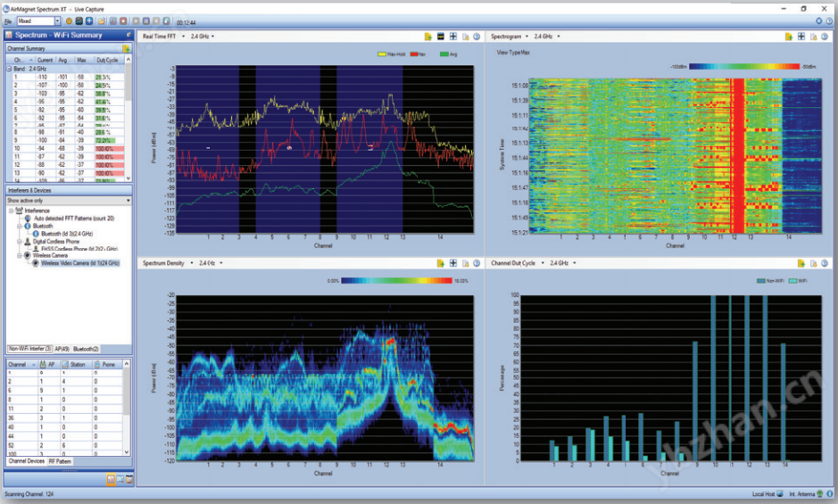Viewport: 838px width, 504px height.
Task: Open the File menu
Action: 8,21
